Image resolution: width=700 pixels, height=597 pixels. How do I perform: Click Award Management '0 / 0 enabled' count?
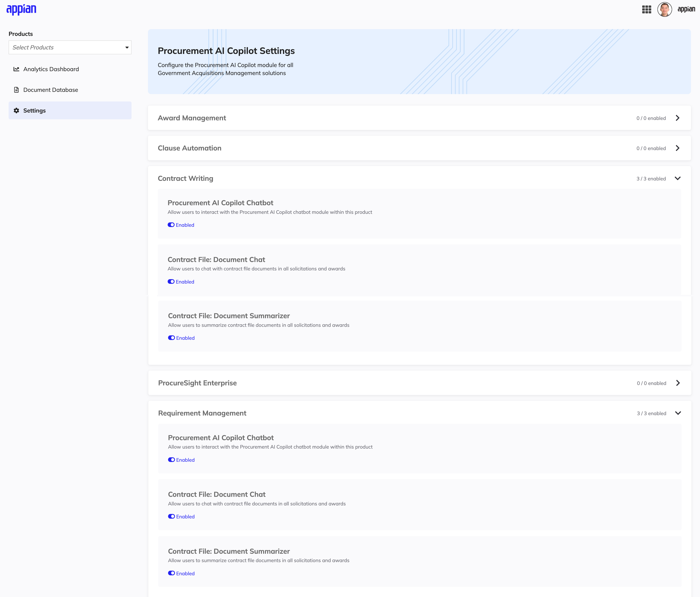click(651, 118)
